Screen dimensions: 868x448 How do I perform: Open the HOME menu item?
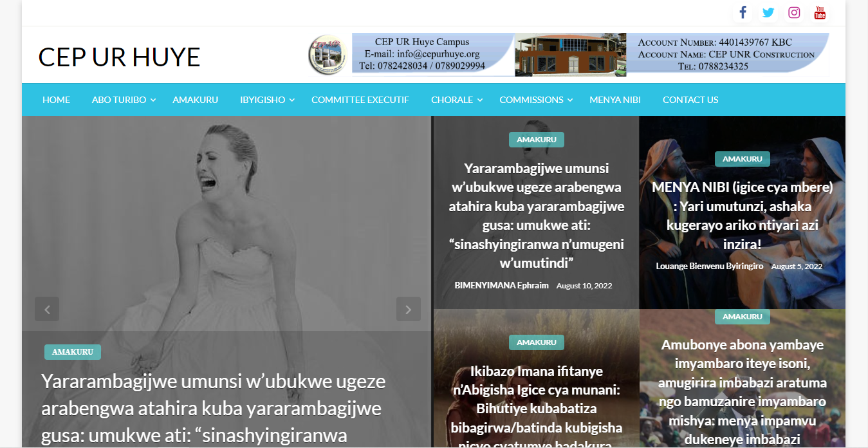56,100
